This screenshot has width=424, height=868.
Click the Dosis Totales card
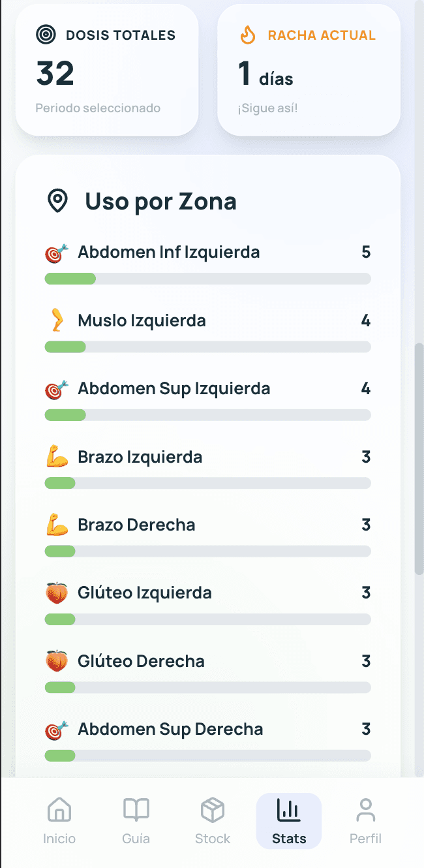point(106,69)
